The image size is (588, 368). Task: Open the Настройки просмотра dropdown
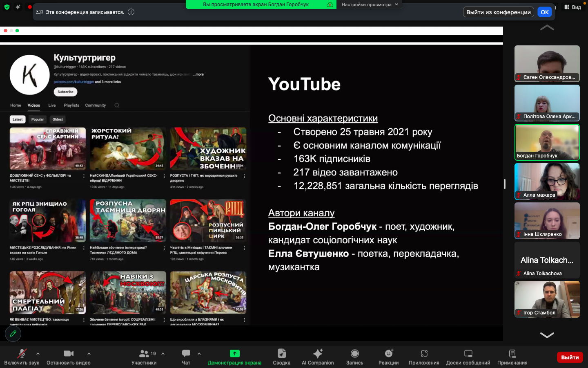(x=369, y=4)
